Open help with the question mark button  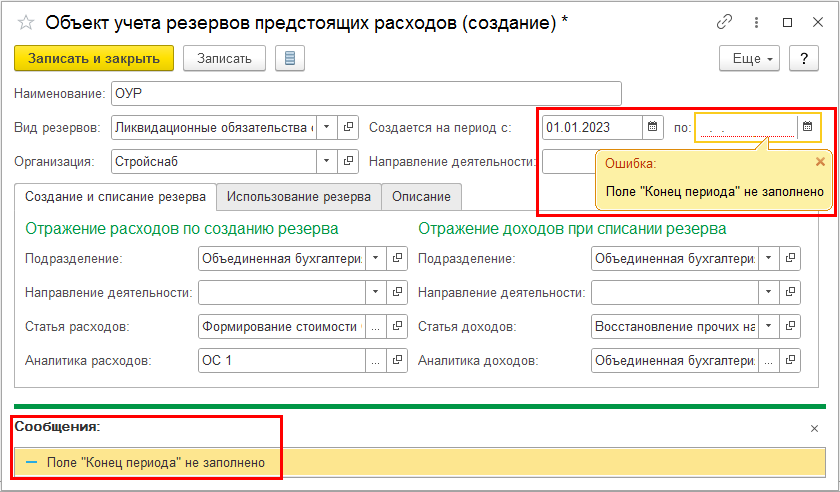click(x=804, y=58)
